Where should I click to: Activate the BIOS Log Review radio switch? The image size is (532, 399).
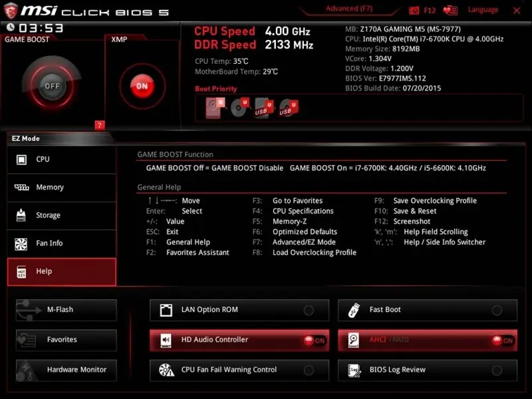497,370
